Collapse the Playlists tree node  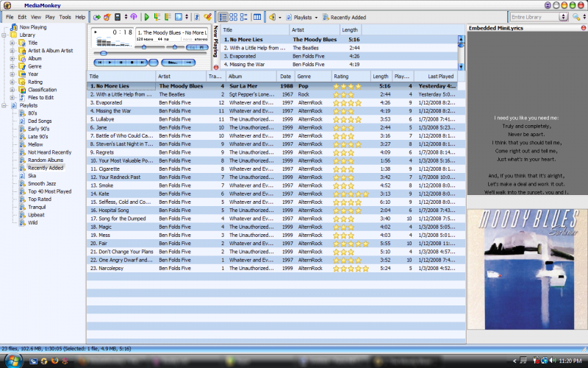5,106
